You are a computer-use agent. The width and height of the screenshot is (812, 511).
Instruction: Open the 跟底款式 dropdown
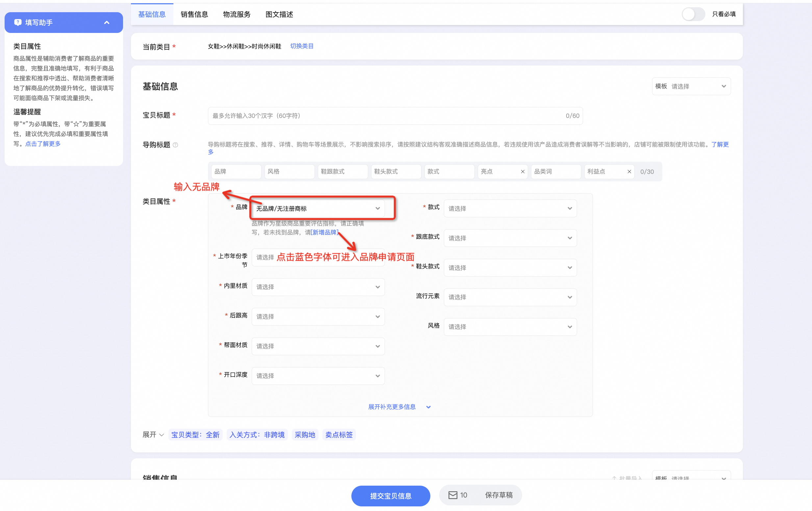pos(510,238)
